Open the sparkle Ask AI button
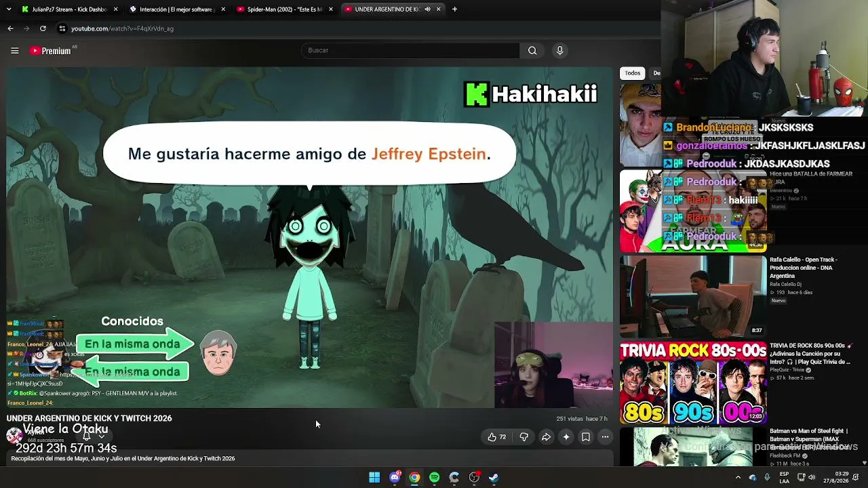Screen dimensions: 868x488 tap(566, 437)
